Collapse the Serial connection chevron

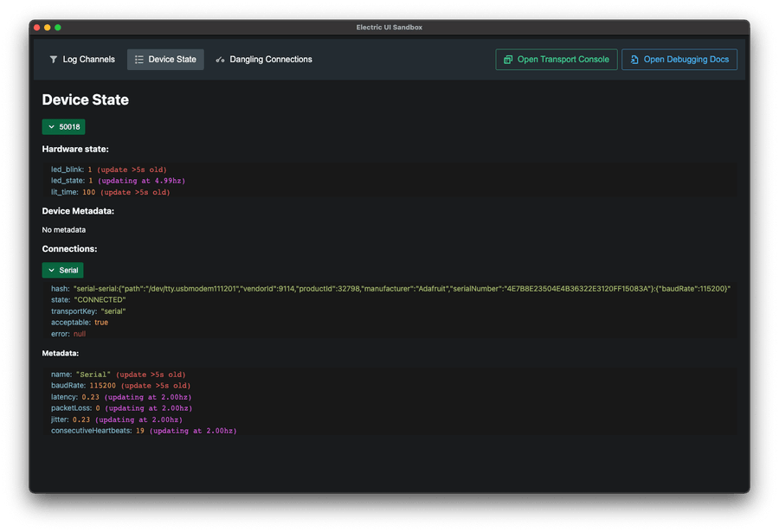point(52,271)
